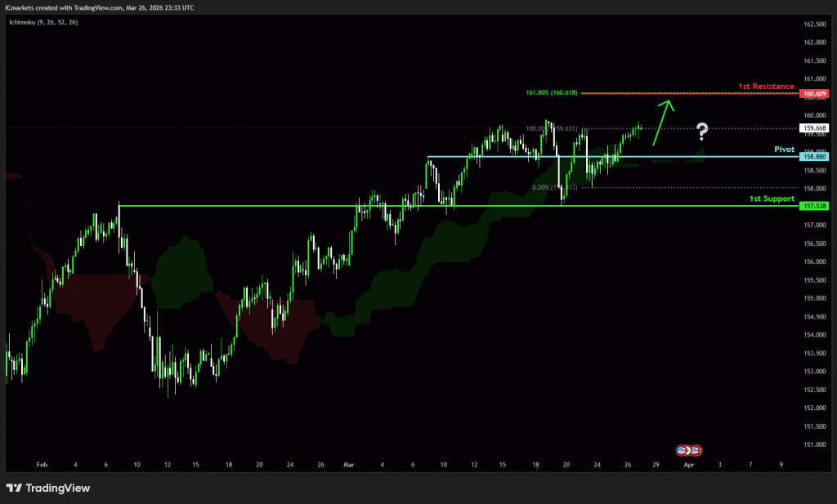Open the first economic event flag icon
Image resolution: width=837 pixels, height=504 pixels.
click(x=682, y=450)
